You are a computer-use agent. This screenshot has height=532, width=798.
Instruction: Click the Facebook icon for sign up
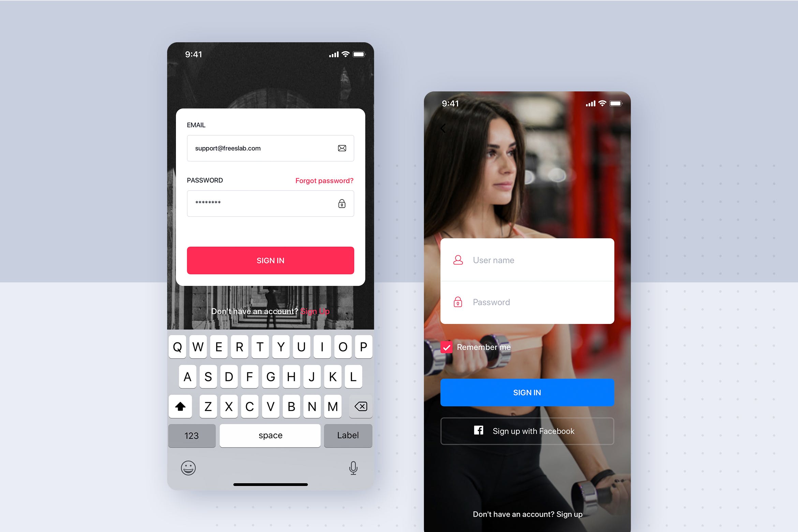[x=479, y=431]
